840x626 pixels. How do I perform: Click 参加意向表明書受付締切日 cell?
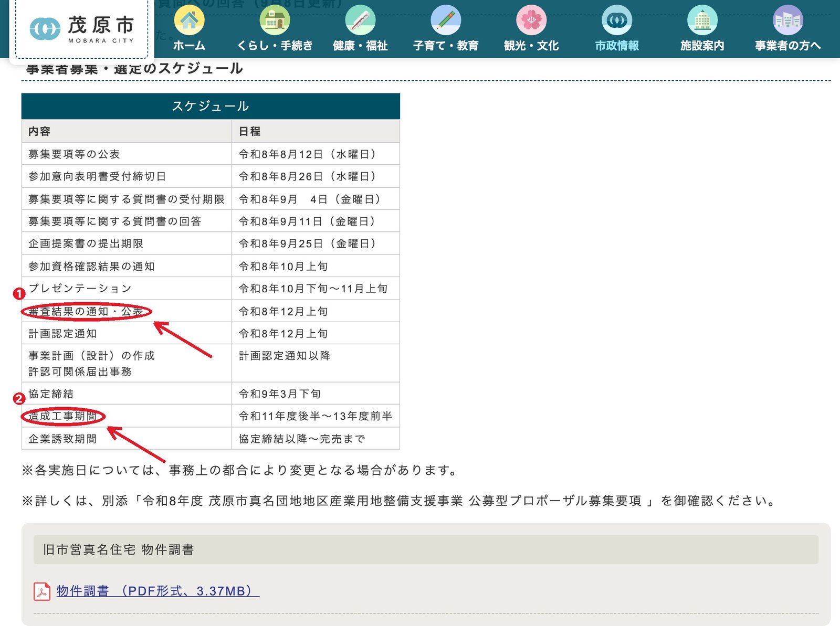[127, 176]
